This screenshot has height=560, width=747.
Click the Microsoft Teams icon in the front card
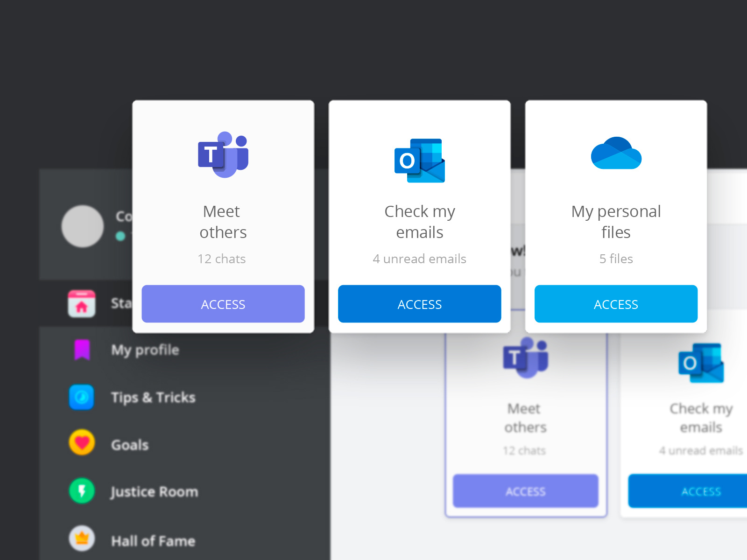click(223, 154)
